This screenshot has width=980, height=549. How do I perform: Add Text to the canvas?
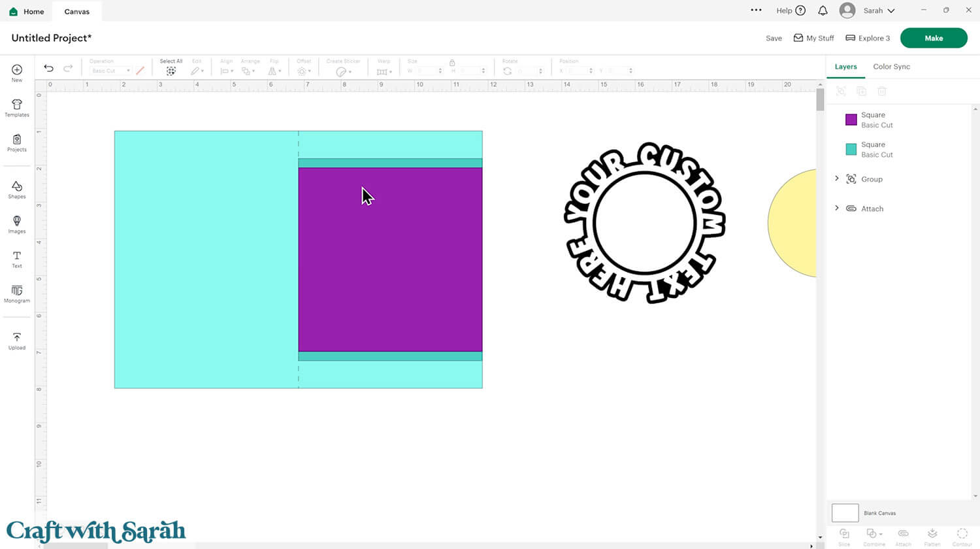(x=17, y=259)
